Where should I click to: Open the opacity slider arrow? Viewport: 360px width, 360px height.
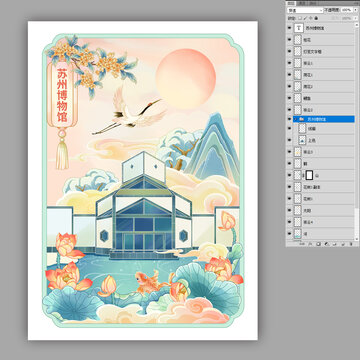355,10
